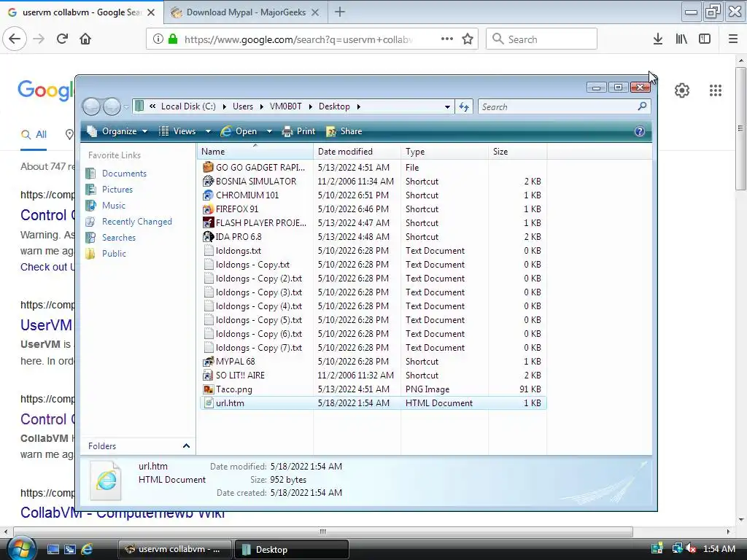Sort files by Name column header
The width and height of the screenshot is (747, 560).
tap(255, 152)
